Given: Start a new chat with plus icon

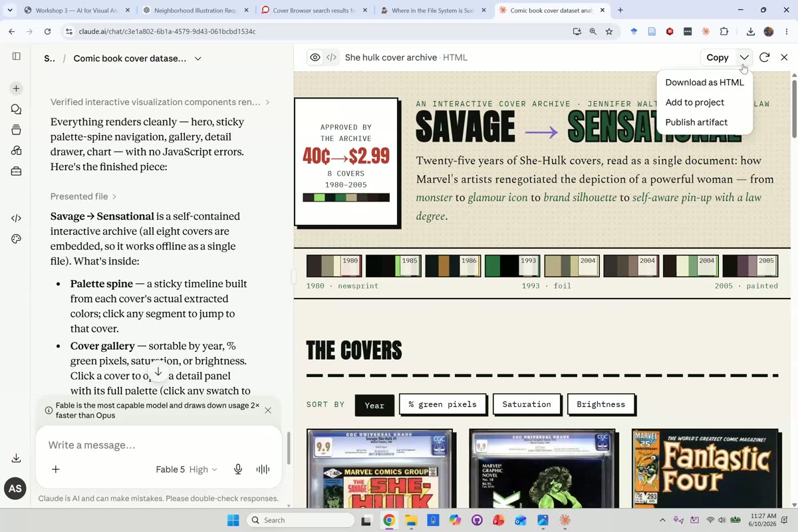Looking at the screenshot, I should click(x=17, y=88).
